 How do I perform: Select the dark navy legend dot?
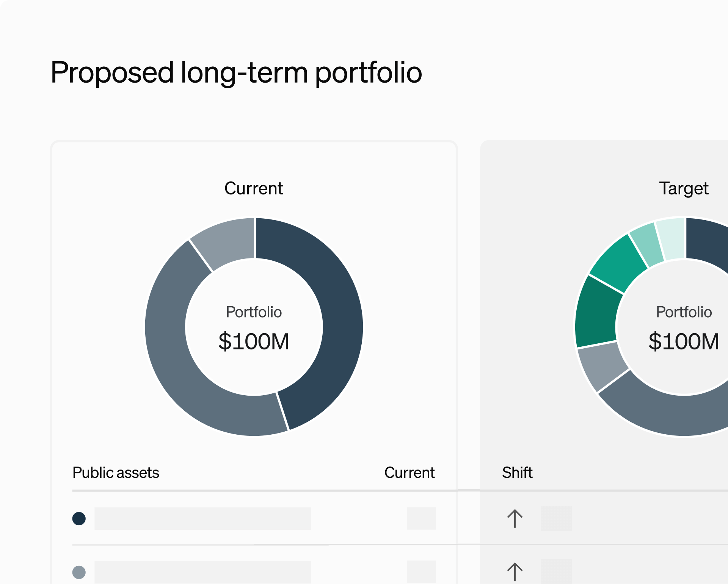coord(79,518)
